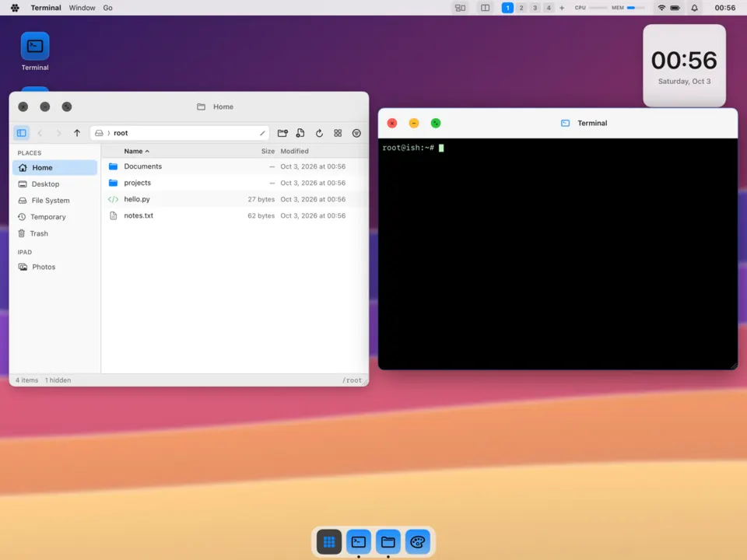This screenshot has width=747, height=560.
Task: Sort files by Name column
Action: point(136,151)
